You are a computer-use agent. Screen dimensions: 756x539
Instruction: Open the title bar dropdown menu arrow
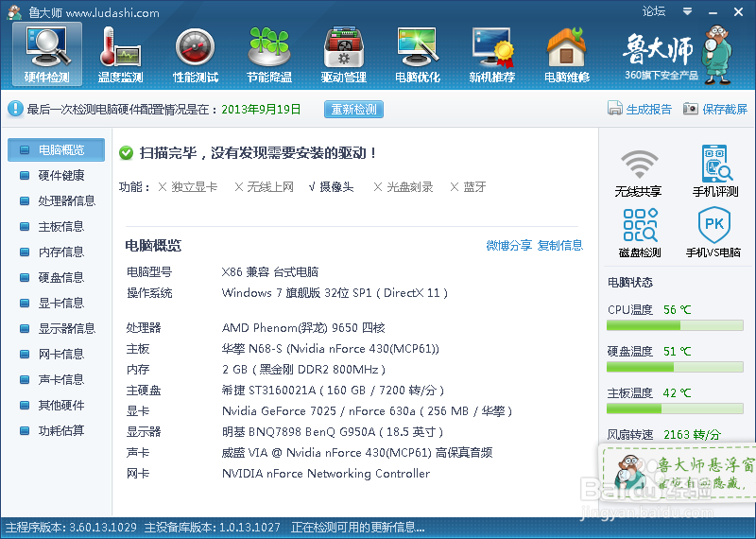688,11
